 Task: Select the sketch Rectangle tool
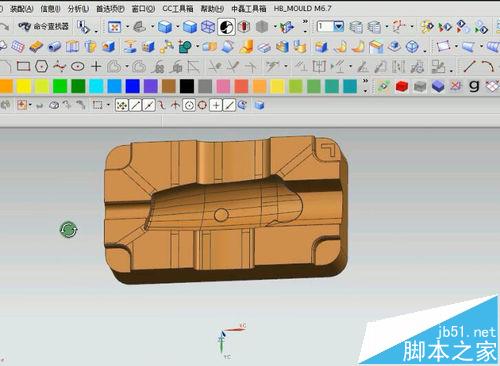pos(23,66)
